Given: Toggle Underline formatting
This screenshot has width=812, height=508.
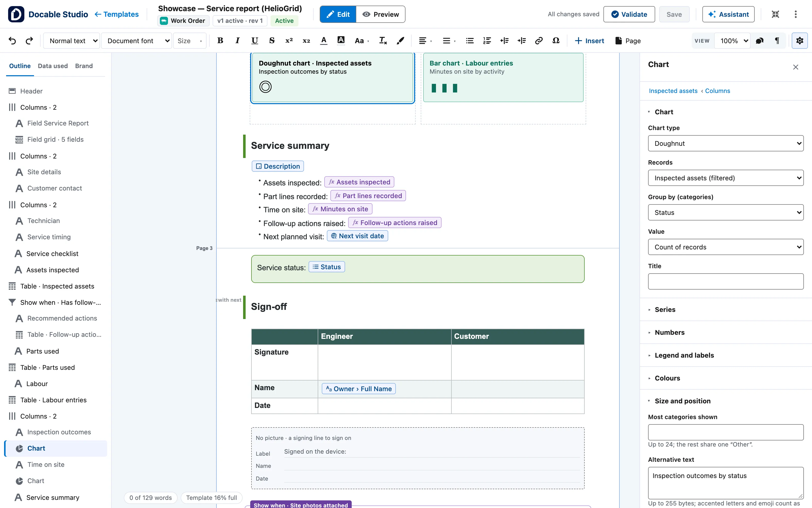Looking at the screenshot, I should click(x=255, y=41).
